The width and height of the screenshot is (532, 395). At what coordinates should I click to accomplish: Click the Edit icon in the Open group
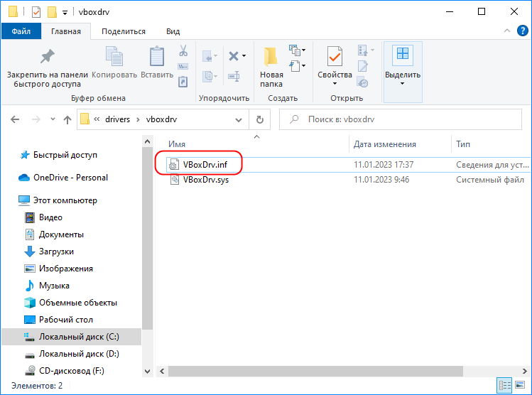click(x=363, y=66)
